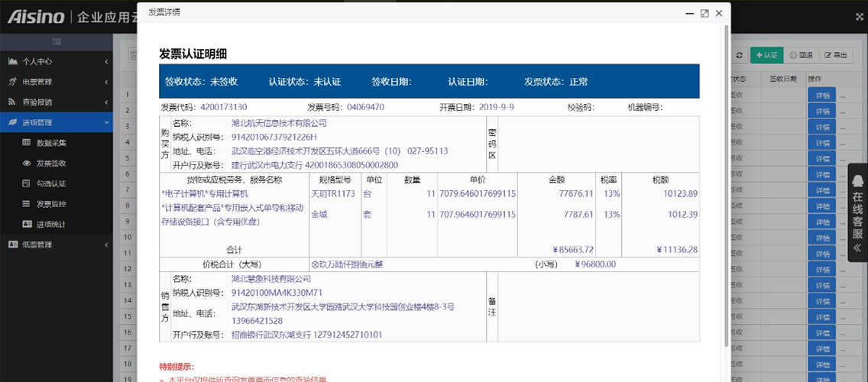Click the Aisino logo

[36, 17]
